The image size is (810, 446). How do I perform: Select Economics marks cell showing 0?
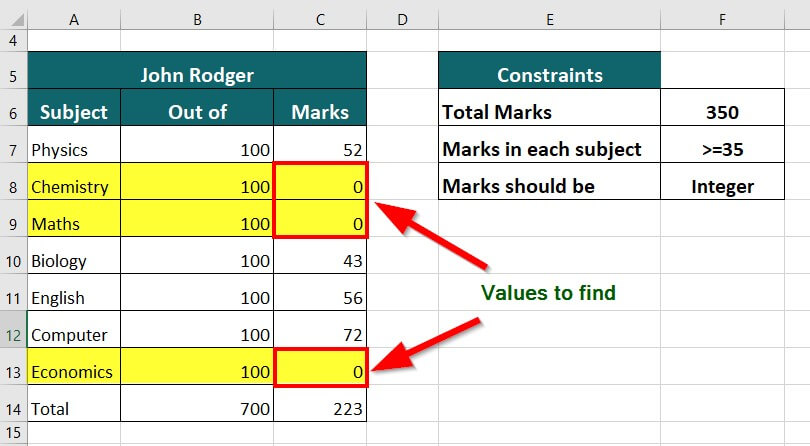[x=320, y=366]
